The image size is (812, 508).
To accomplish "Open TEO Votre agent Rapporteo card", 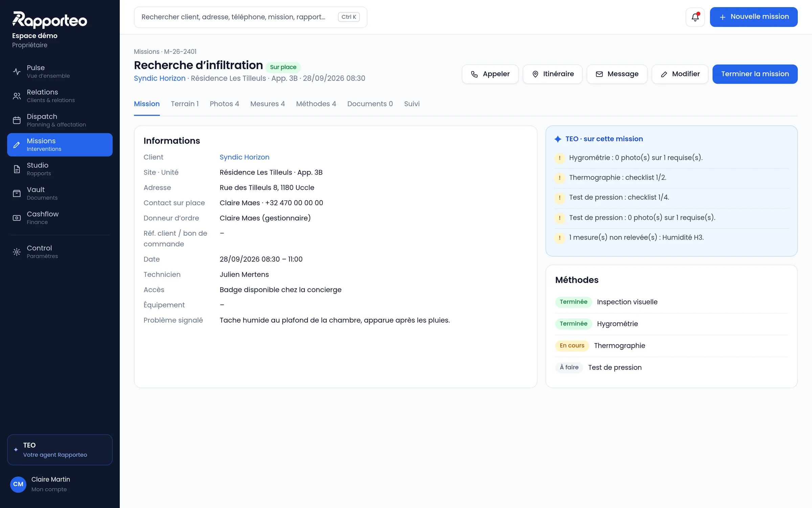I will point(60,450).
